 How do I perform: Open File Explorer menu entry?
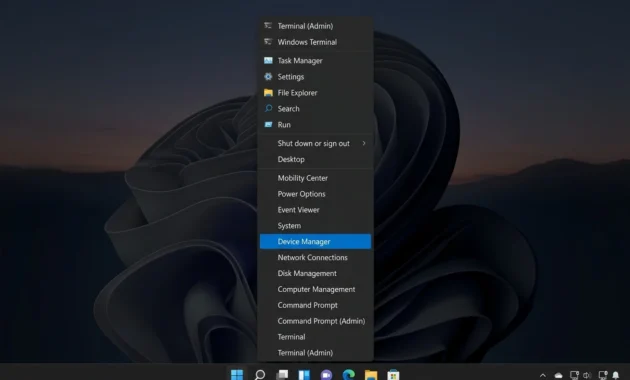[315, 93]
